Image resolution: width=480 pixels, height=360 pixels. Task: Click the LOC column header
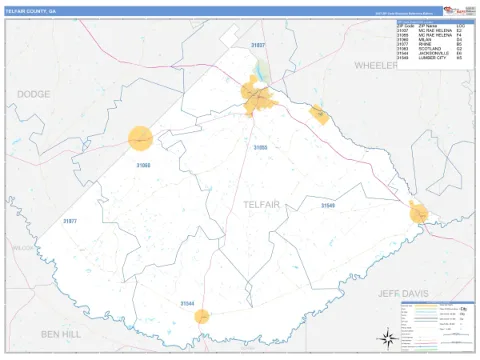pyautogui.click(x=461, y=26)
